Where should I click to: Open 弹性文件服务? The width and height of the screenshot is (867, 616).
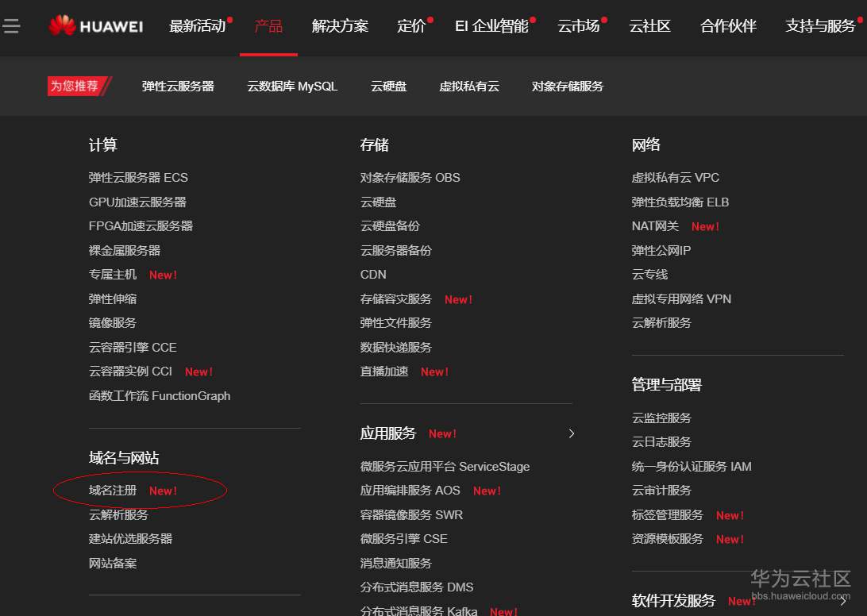pyautogui.click(x=396, y=323)
